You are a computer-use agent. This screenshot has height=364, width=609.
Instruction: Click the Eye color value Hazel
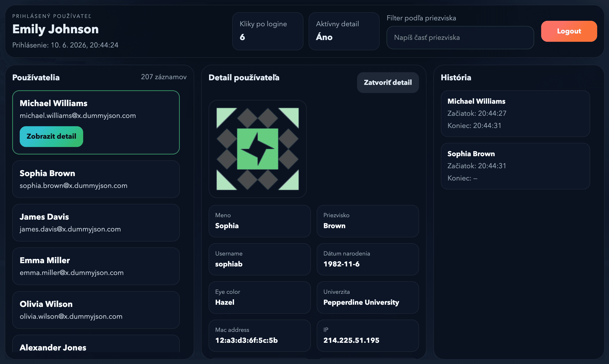pyautogui.click(x=225, y=302)
